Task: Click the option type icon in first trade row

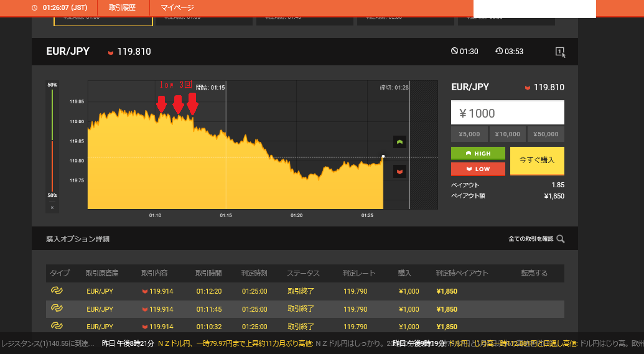Action: [x=57, y=291]
